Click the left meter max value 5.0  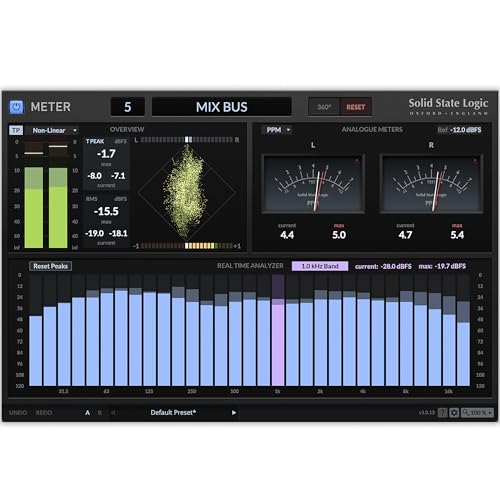tap(339, 235)
